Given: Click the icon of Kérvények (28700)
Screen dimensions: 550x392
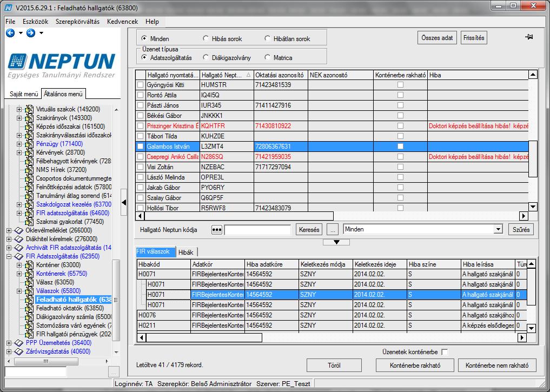Looking at the screenshot, I should (x=29, y=152).
